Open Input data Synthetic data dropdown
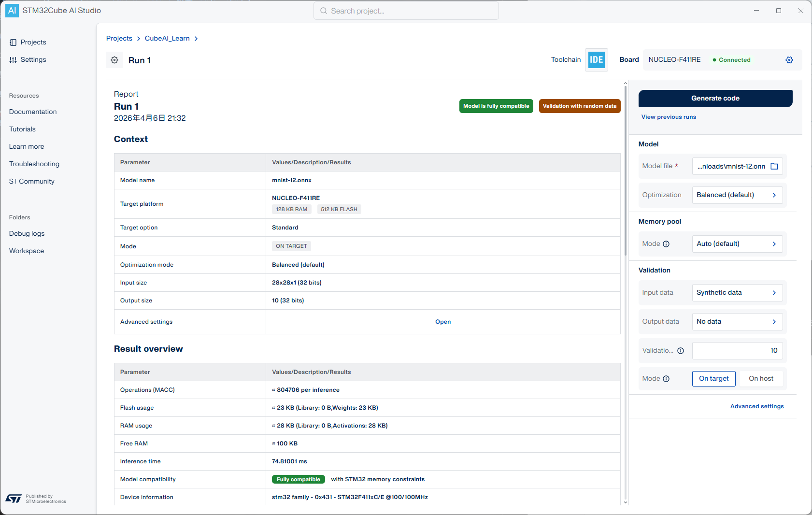 (x=737, y=293)
